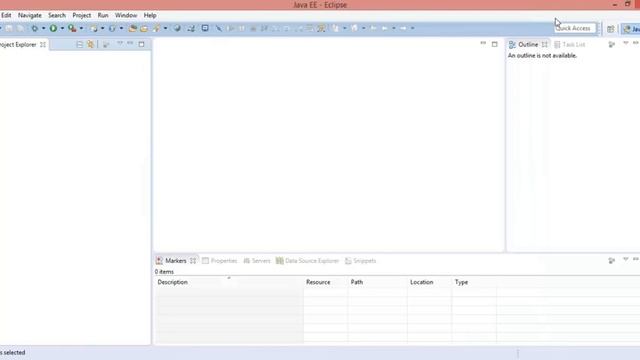
Task: Toggle Focus on Active Task in Outline
Action: click(x=611, y=44)
